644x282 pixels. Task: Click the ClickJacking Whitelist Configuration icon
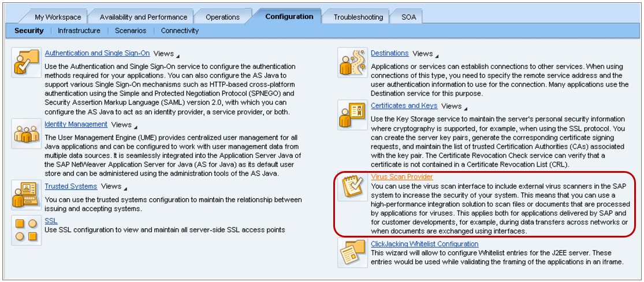[352, 254]
